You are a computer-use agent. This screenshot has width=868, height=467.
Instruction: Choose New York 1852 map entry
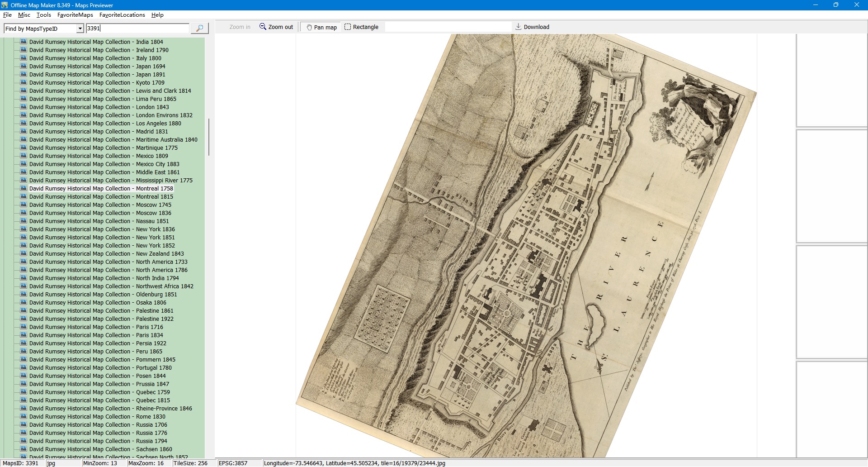[102, 246]
